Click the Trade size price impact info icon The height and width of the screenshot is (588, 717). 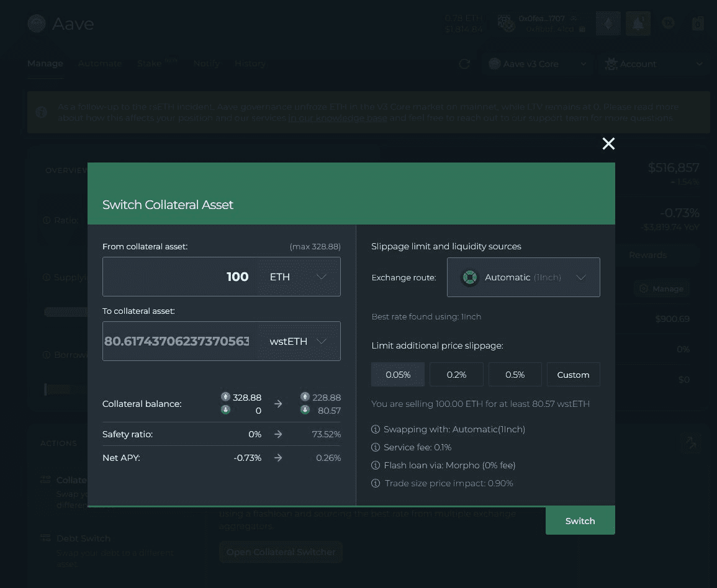(x=376, y=483)
